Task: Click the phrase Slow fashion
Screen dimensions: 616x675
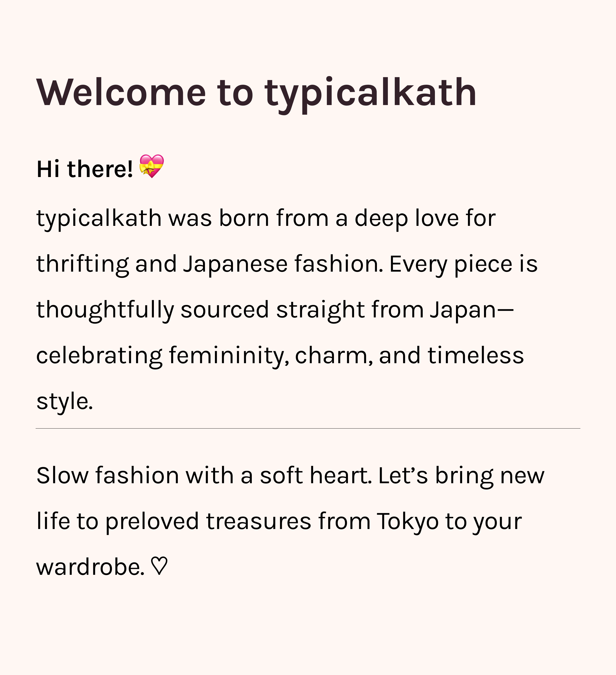Action: pyautogui.click(x=108, y=475)
